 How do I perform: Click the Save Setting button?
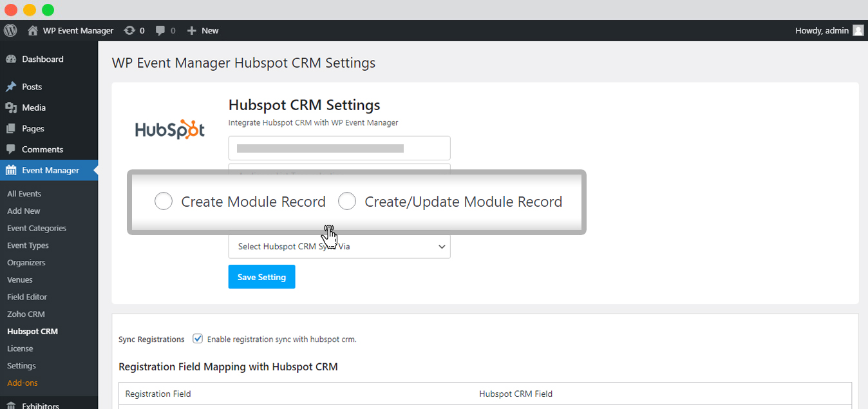(261, 277)
